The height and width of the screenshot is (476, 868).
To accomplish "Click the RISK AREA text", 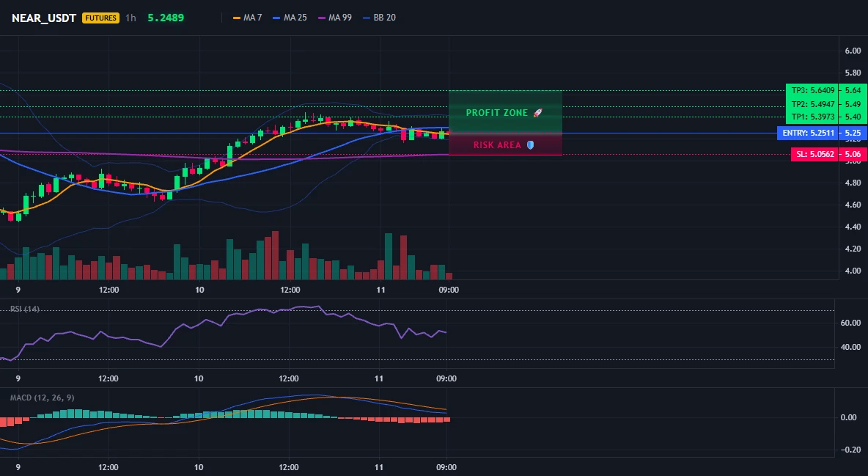I will (497, 145).
